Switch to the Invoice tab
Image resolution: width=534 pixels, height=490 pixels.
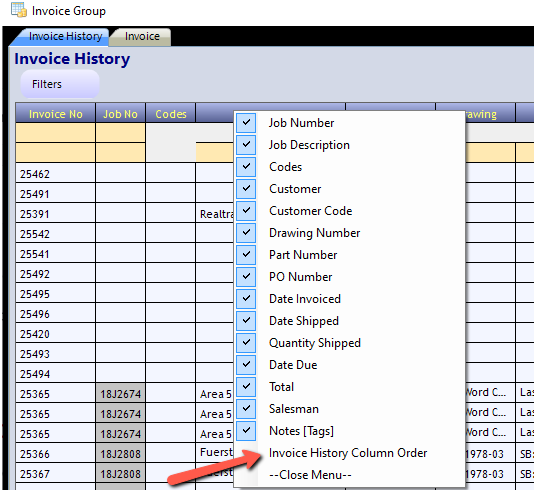pos(142,36)
